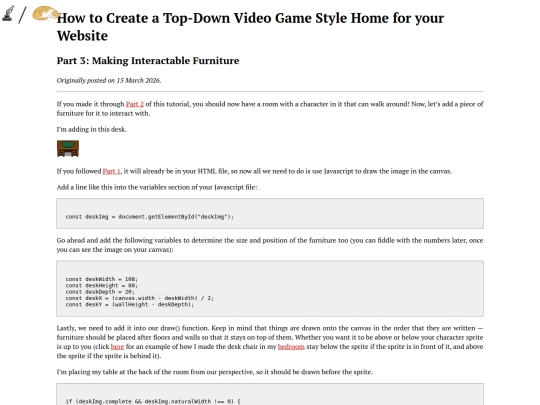Click the 'if (deskImg.complete' code line
Screen dimensions: 540x405
153,402
